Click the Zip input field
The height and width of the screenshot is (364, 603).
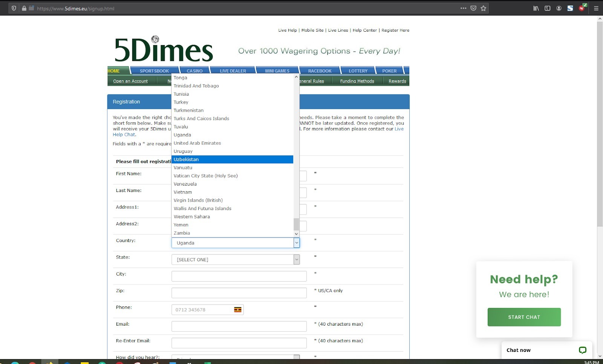tap(239, 293)
